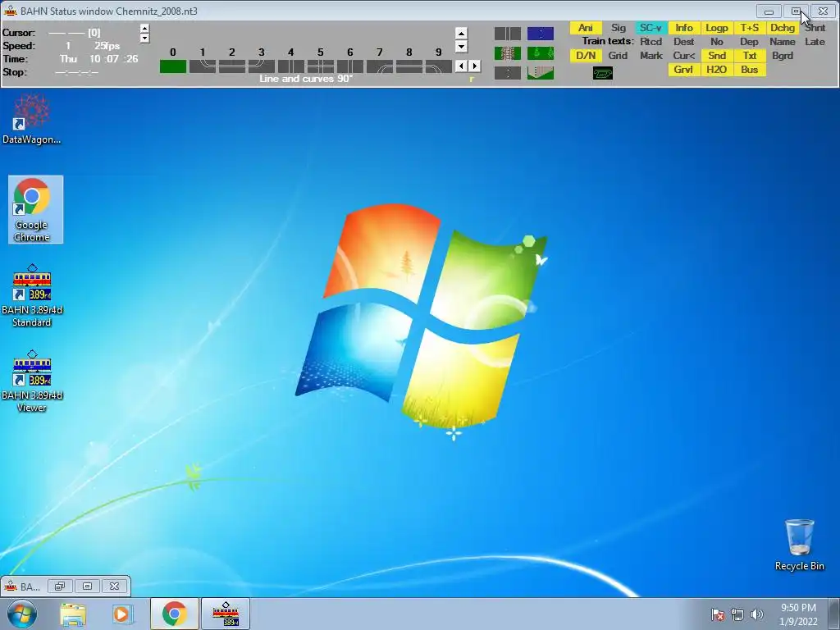Click the volume speaker tray icon

[x=756, y=614]
